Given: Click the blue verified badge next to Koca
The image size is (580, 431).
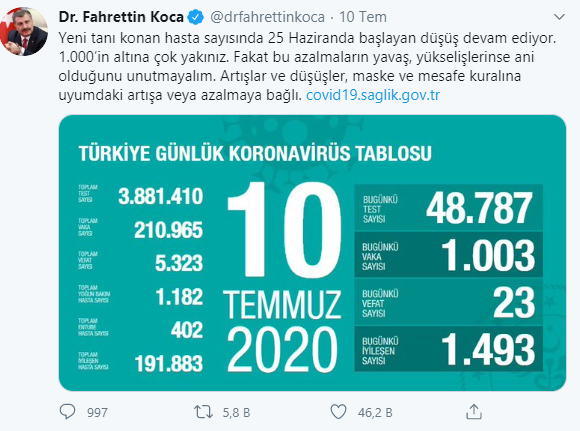Looking at the screenshot, I should (x=196, y=17).
